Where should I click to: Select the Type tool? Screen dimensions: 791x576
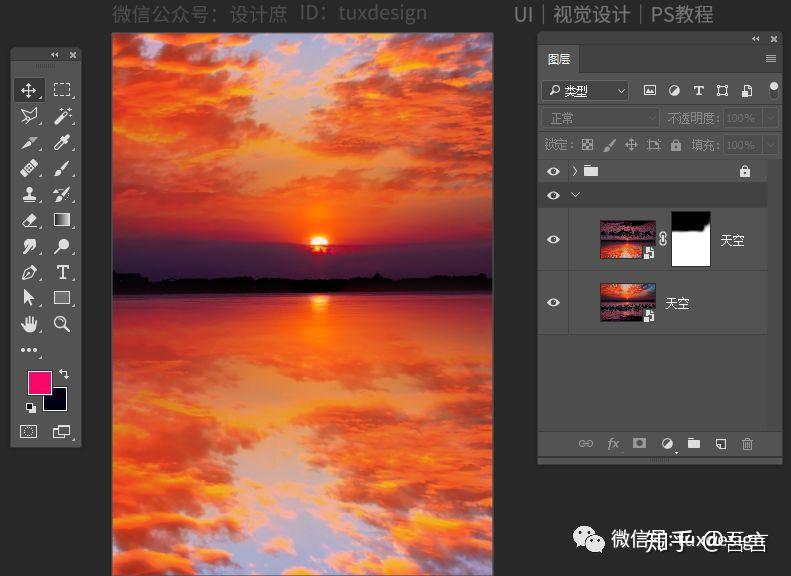pos(63,272)
